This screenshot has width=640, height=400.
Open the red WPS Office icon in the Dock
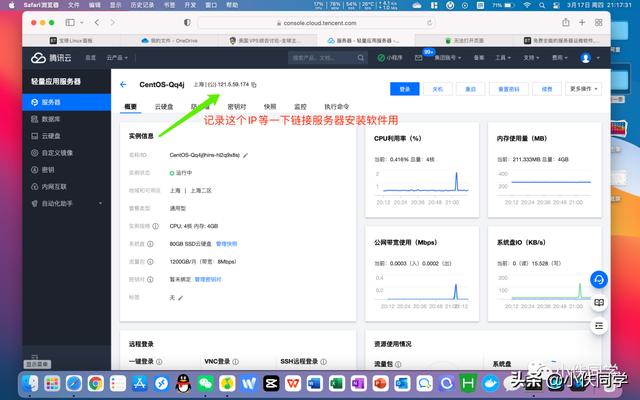point(293,383)
